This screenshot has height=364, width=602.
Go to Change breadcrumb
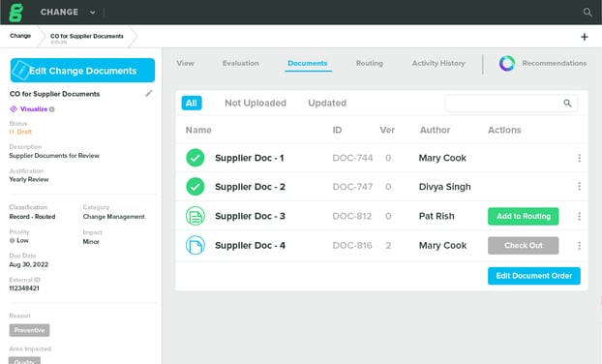click(x=20, y=36)
